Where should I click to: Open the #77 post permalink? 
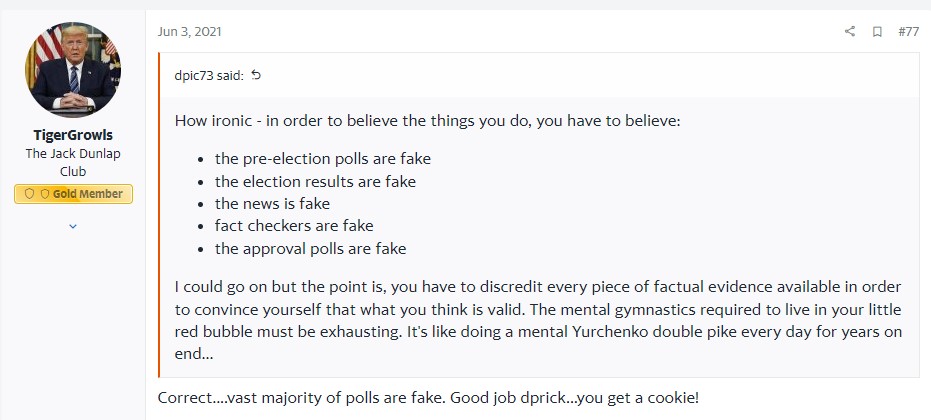(908, 32)
